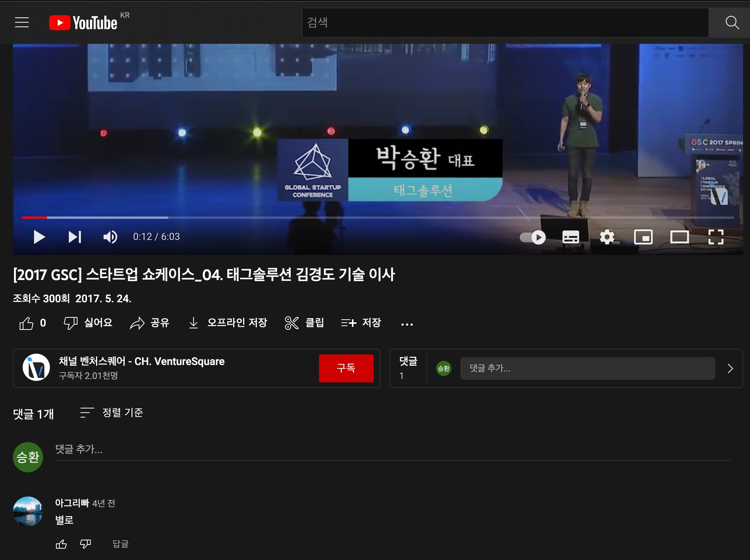The height and width of the screenshot is (560, 750).
Task: Enter fullscreen mode
Action: point(716,237)
